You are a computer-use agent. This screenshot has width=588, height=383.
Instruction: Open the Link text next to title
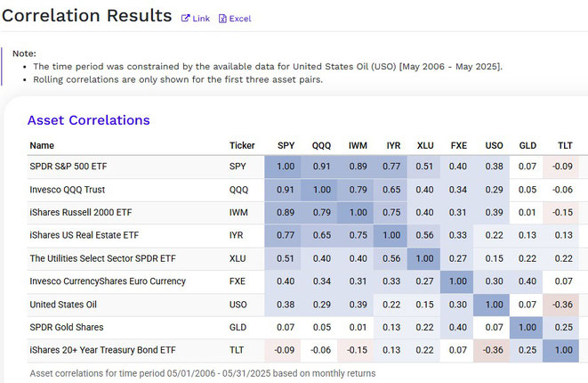(201, 19)
